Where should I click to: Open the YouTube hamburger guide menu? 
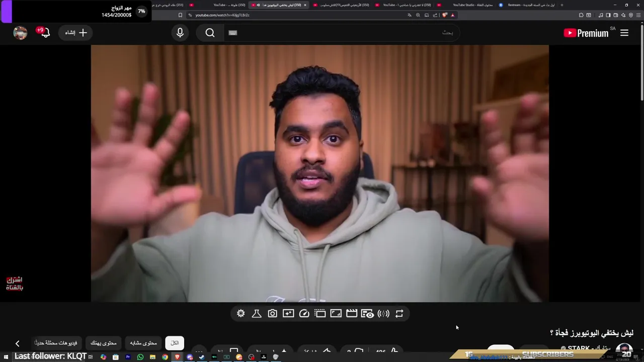point(624,33)
